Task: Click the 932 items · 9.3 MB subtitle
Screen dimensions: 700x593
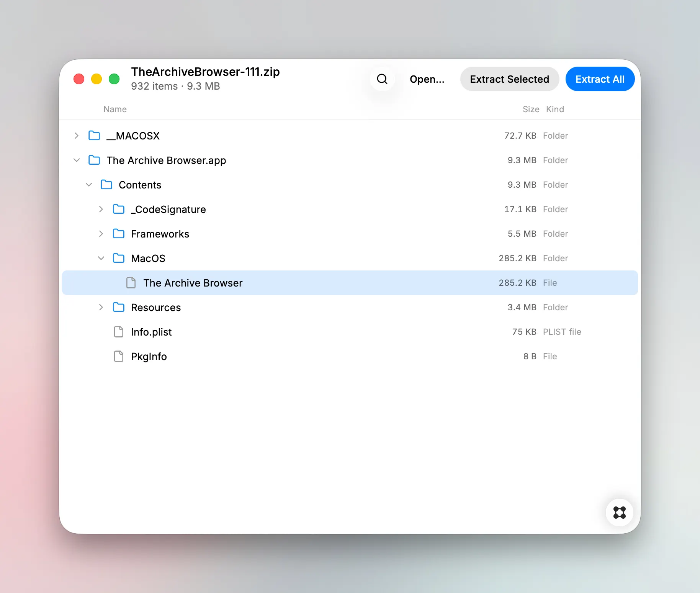Action: click(x=175, y=86)
